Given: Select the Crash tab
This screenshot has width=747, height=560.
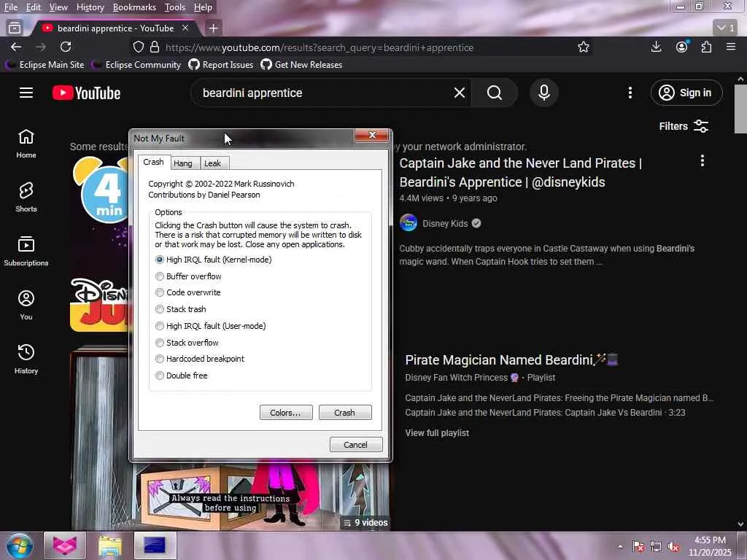Looking at the screenshot, I should (x=153, y=162).
